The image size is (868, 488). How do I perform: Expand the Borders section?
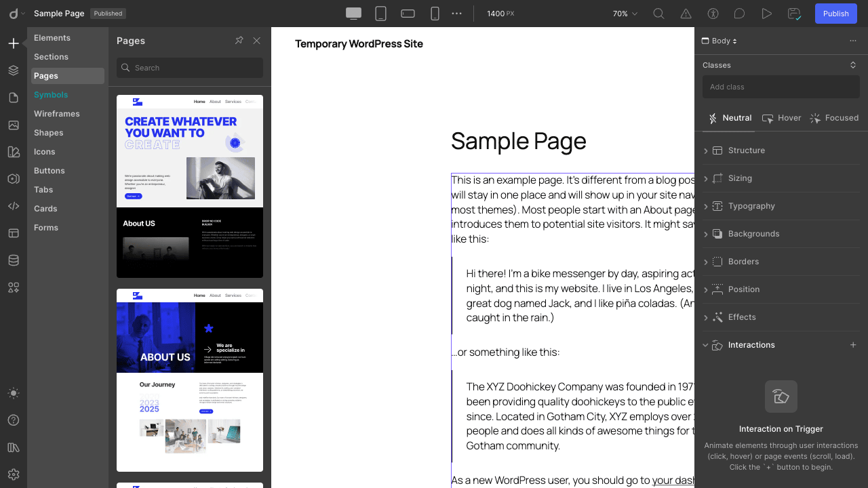(x=781, y=262)
